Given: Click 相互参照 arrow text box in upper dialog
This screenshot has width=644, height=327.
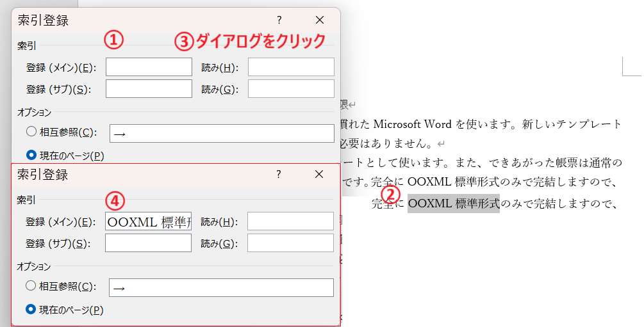Looking at the screenshot, I should pos(222,133).
